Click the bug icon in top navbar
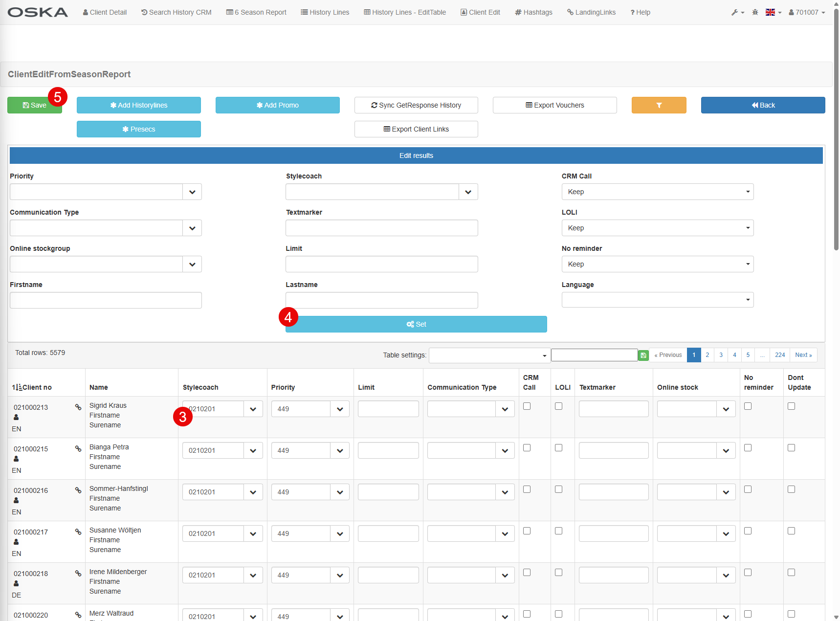The height and width of the screenshot is (621, 840). 755,12
